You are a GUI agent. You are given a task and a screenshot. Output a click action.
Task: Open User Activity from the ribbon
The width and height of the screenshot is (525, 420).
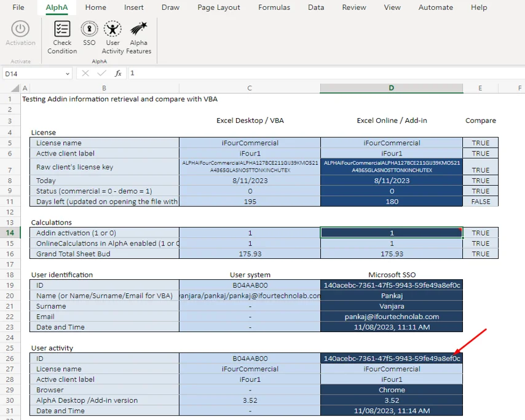coord(112,37)
